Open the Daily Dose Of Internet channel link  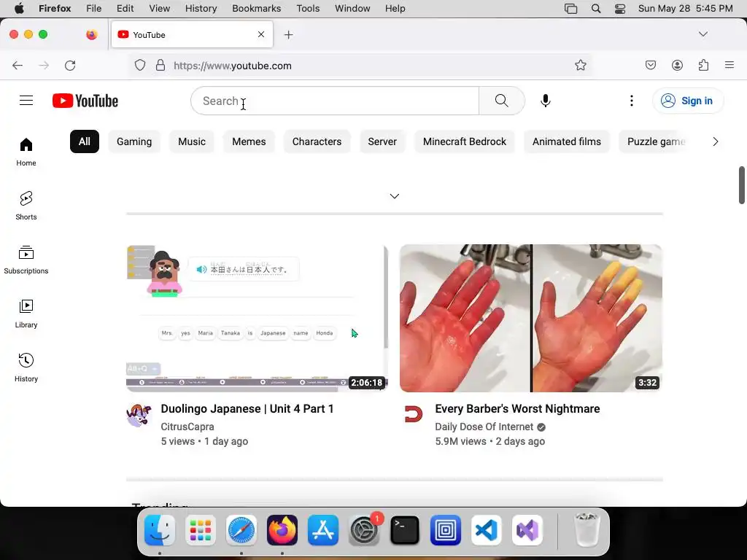[x=484, y=427]
